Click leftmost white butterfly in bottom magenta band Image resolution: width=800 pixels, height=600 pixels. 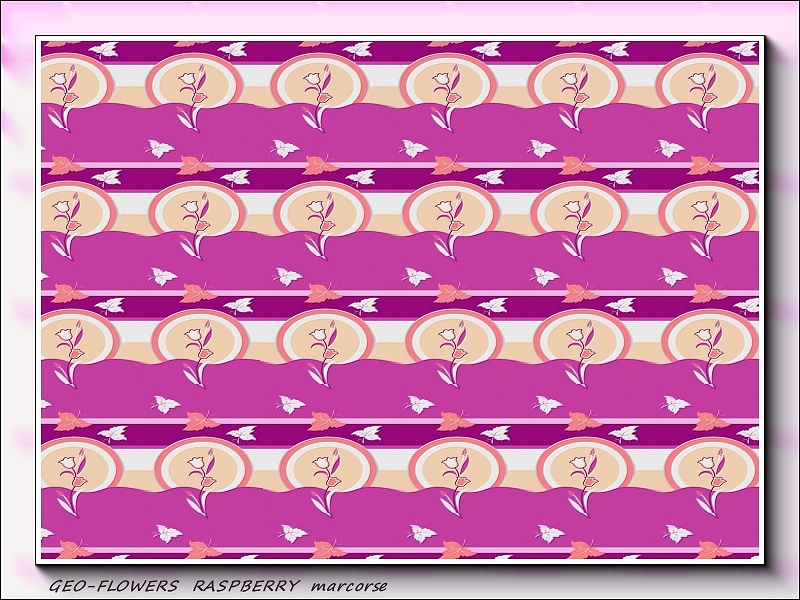167,533
